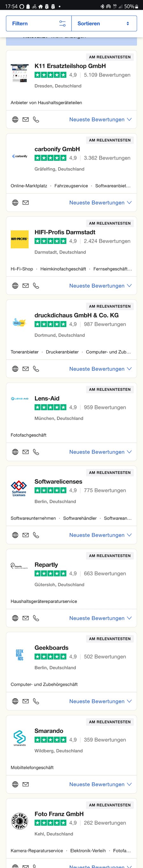This screenshot has width=143, height=868.
Task: Expand Neueste Bewertungen for HIFI-Profis Darmstadt
Action: click(x=100, y=286)
